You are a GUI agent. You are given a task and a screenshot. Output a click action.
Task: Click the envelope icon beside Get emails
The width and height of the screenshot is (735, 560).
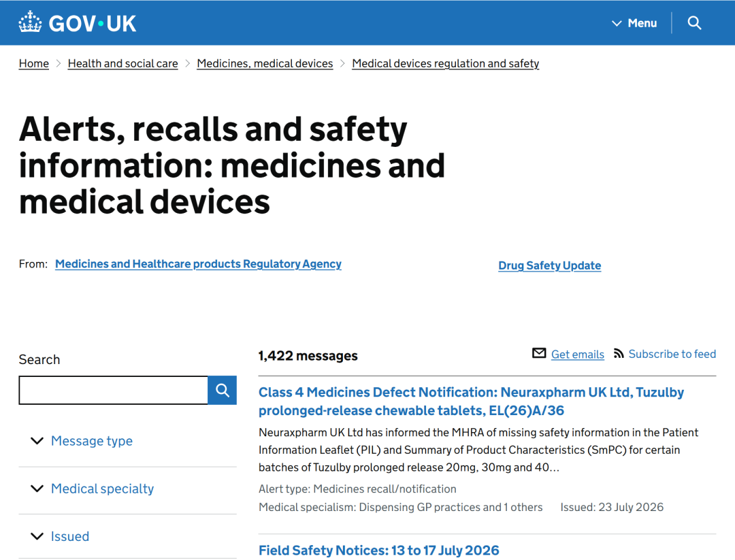tap(539, 353)
